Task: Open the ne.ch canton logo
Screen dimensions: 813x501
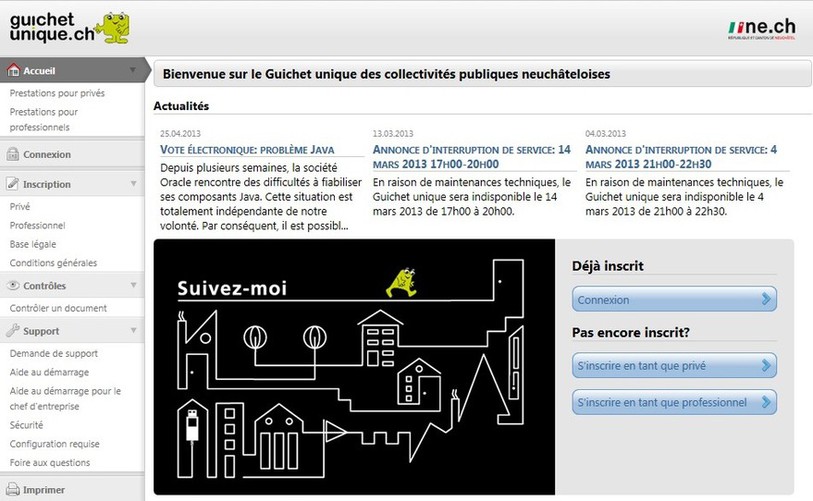Action: tap(762, 29)
